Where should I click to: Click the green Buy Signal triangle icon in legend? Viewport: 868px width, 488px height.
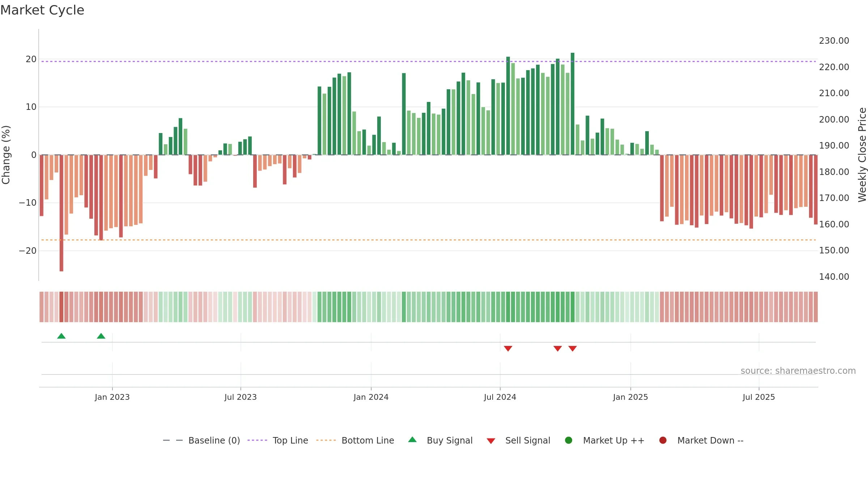[x=412, y=440]
